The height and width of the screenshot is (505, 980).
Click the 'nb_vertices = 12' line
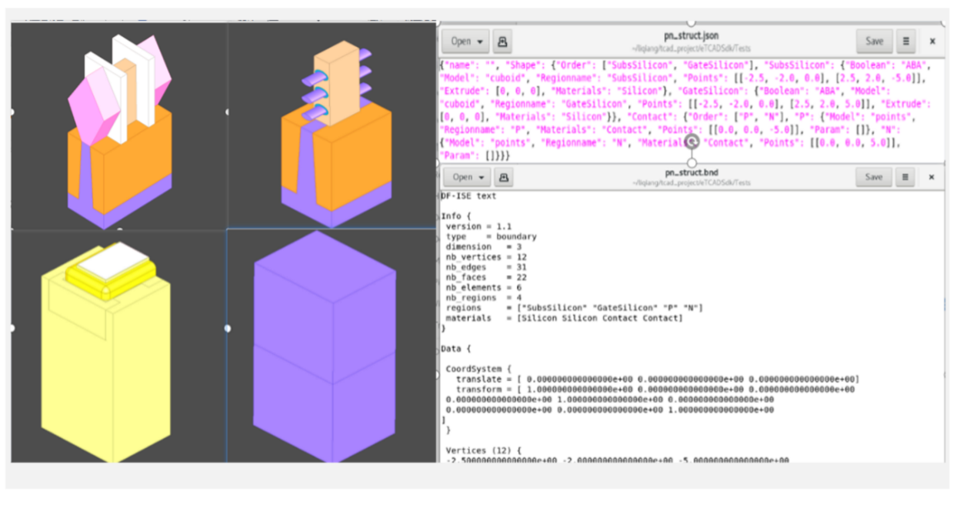(485, 256)
